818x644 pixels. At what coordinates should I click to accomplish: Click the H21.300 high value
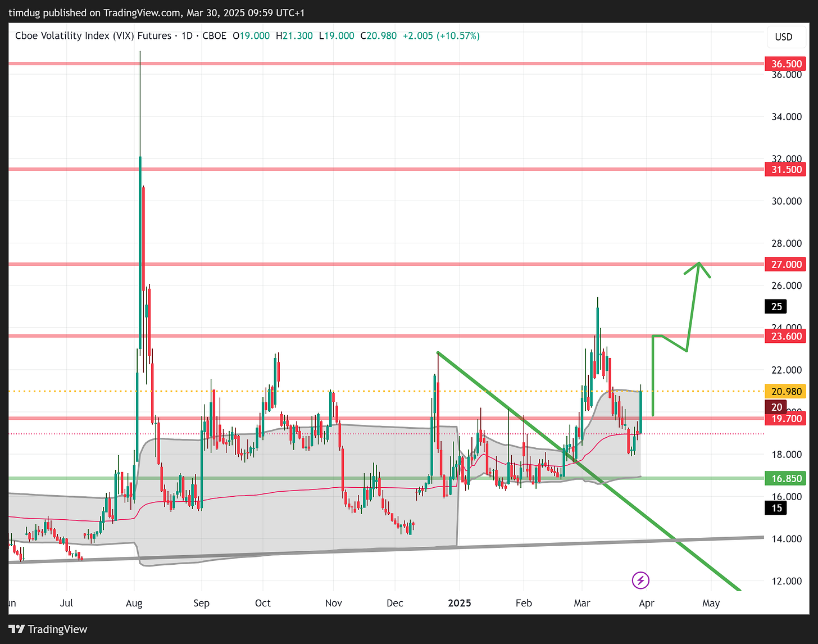[294, 35]
